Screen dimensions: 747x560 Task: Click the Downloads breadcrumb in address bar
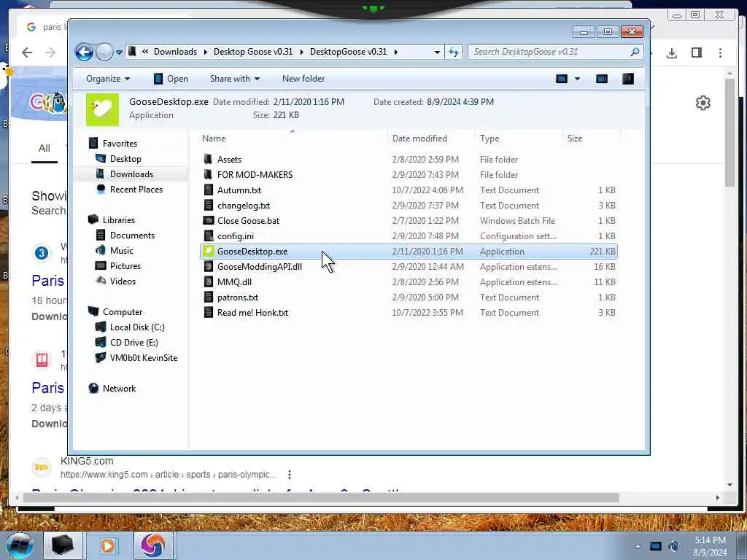tap(175, 52)
